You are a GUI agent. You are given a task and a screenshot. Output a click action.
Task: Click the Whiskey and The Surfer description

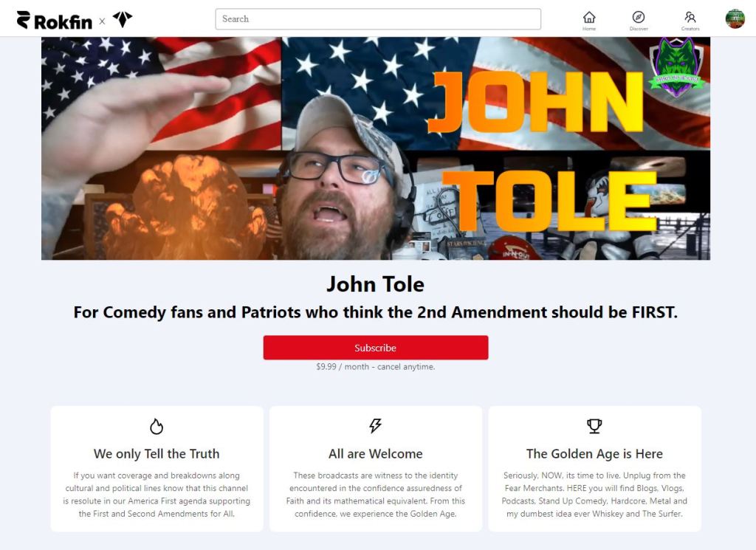(x=594, y=495)
